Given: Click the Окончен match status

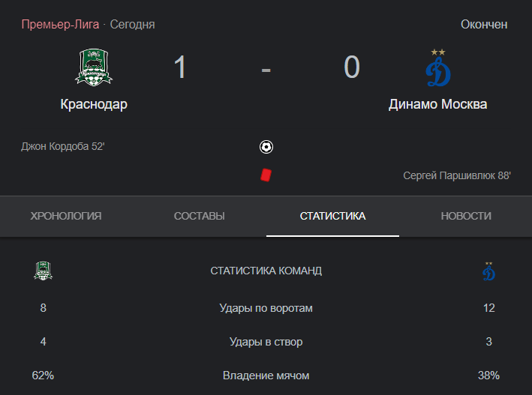Looking at the screenshot, I should 484,25.
